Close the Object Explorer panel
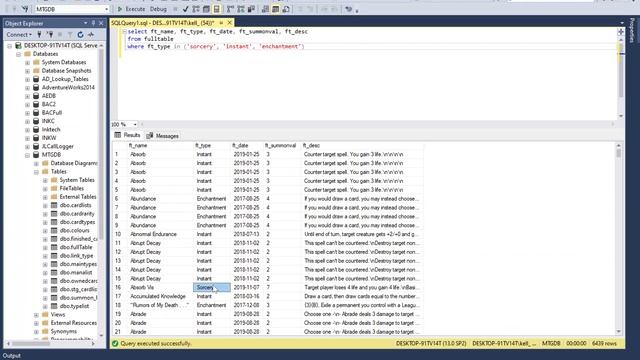The image size is (640, 360). click(x=101, y=23)
